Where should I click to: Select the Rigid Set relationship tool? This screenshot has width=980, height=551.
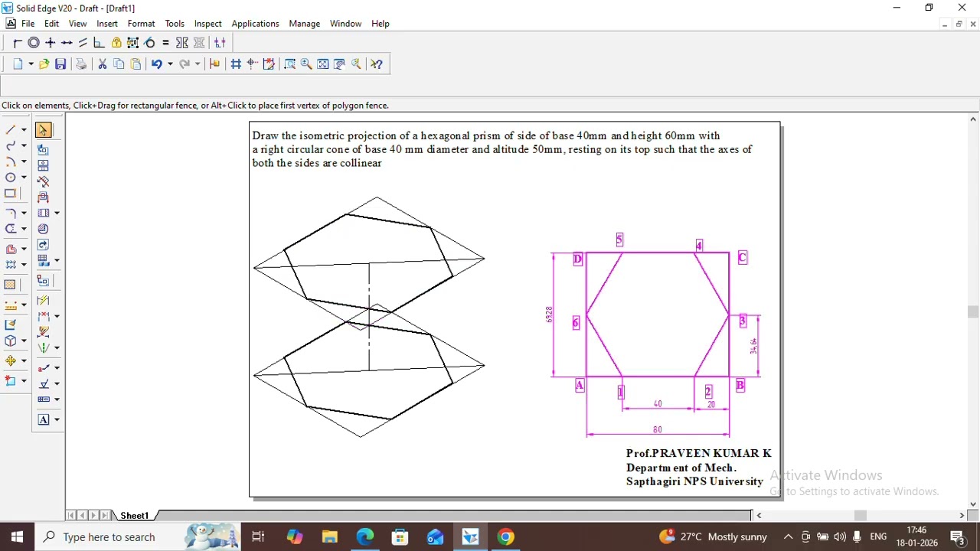click(x=133, y=43)
